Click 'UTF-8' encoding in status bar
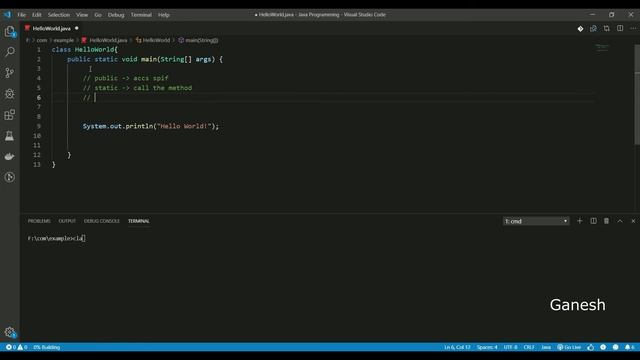Viewport: 640px width, 360px height. pos(511,347)
